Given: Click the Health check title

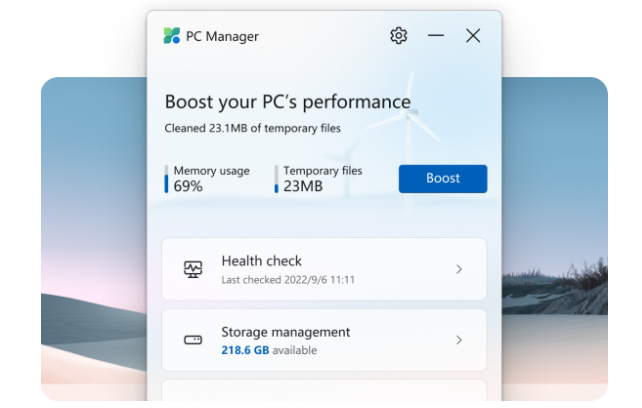Looking at the screenshot, I should (x=261, y=261).
